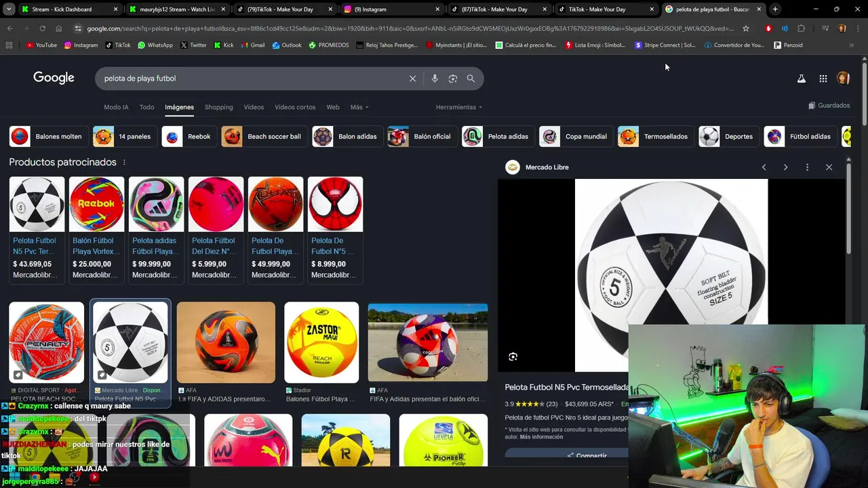Image resolution: width=868 pixels, height=488 pixels.
Task: Expand the Más search filters dropdown
Action: coord(359,107)
